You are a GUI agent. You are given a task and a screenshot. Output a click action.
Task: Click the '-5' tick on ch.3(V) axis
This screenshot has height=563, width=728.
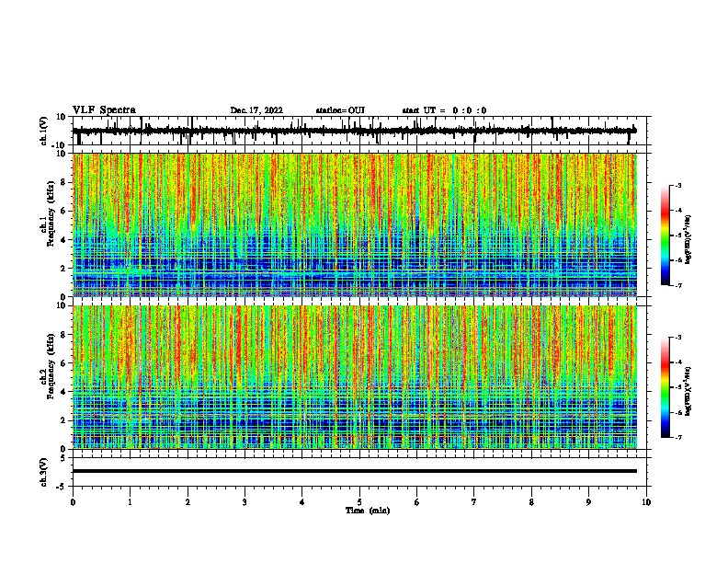[63, 487]
